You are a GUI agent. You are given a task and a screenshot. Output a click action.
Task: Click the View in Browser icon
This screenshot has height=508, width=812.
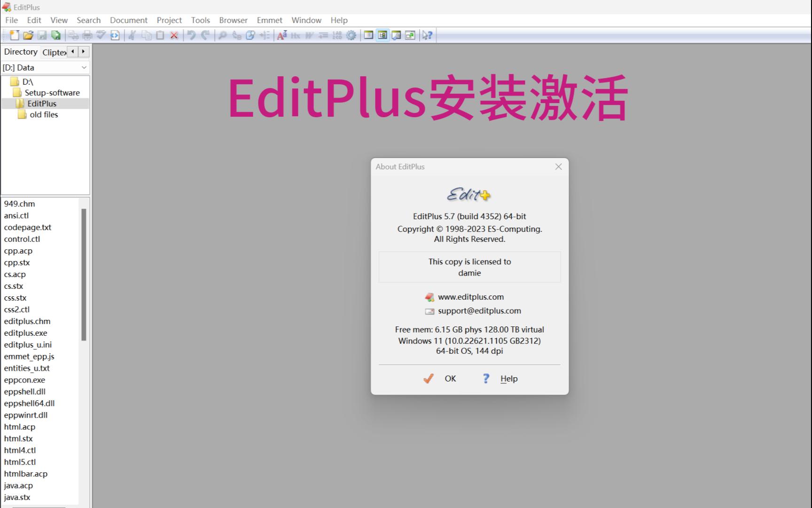115,35
